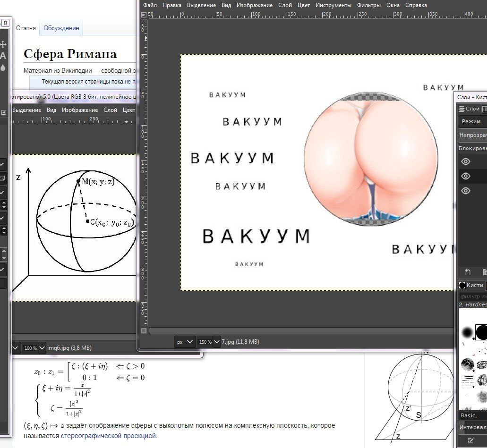Close the toolbox with the X icon
487x448 pixels.
(x=5, y=23)
